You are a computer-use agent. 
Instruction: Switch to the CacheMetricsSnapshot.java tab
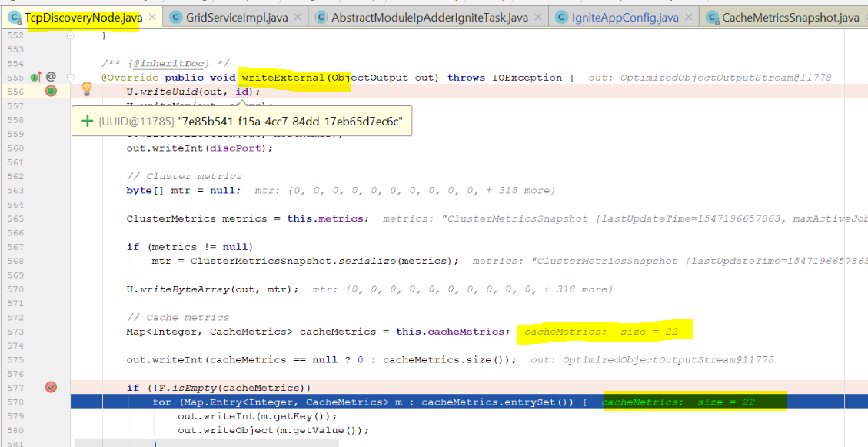tap(790, 18)
